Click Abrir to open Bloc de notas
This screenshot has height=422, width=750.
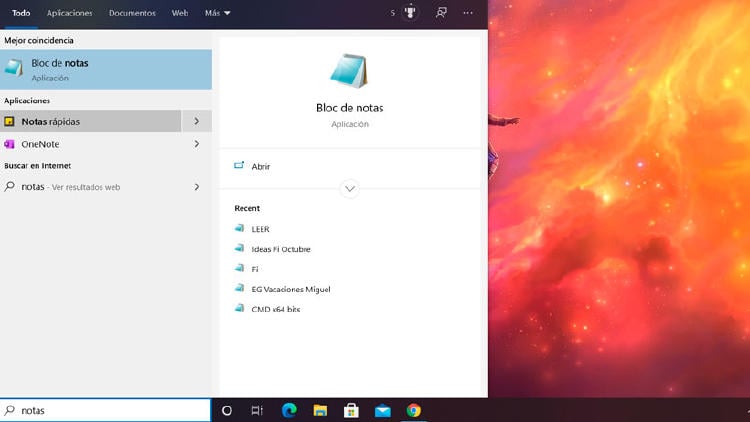(261, 167)
